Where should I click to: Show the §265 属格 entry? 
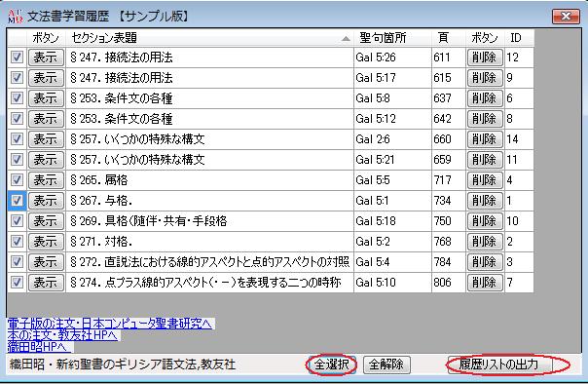(46, 180)
